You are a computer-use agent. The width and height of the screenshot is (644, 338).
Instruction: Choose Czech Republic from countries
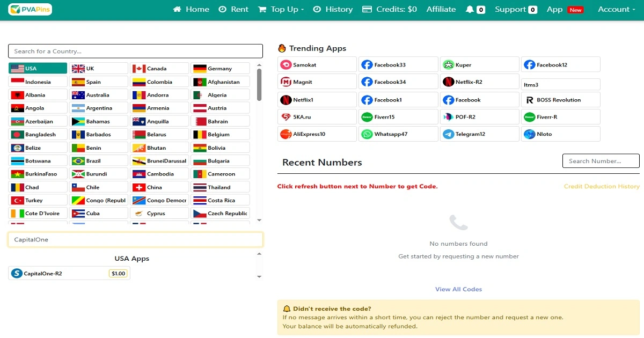click(x=220, y=213)
